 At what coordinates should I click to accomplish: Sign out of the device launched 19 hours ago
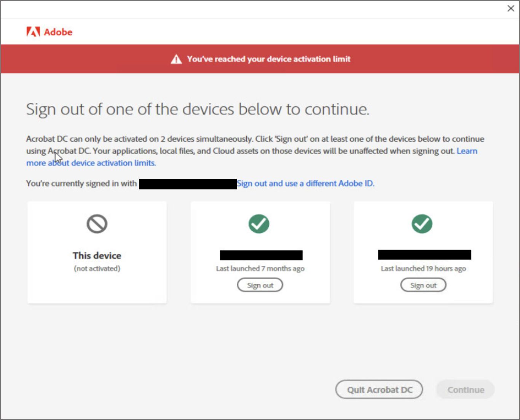423,285
